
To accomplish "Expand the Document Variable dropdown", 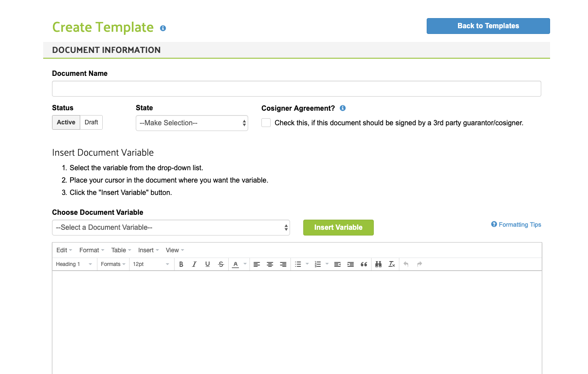I will (x=171, y=228).
